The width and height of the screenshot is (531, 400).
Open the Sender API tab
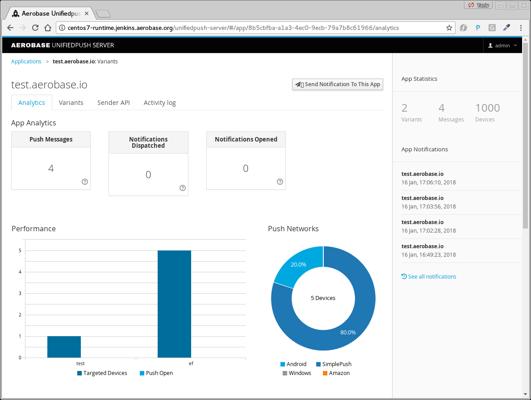[113, 103]
